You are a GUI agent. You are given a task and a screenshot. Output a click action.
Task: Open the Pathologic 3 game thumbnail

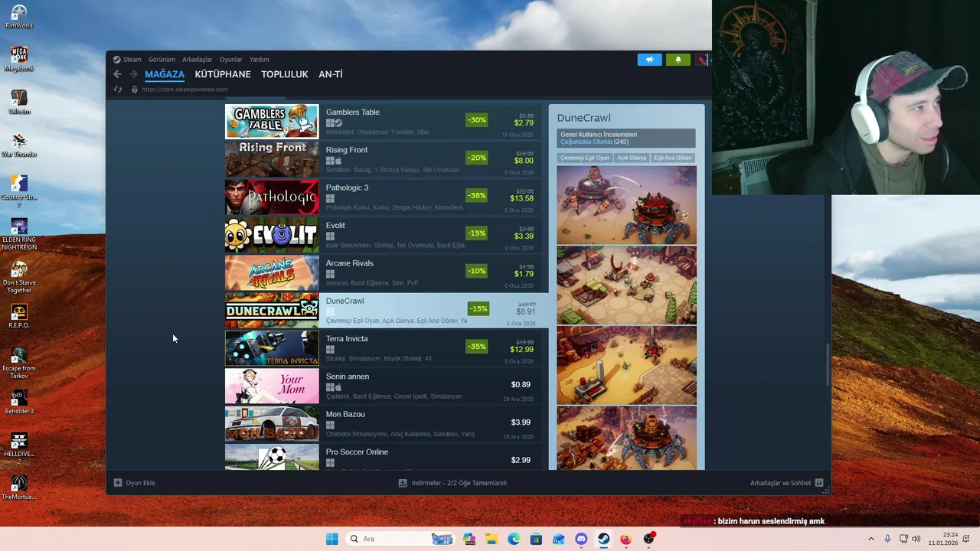coord(272,197)
